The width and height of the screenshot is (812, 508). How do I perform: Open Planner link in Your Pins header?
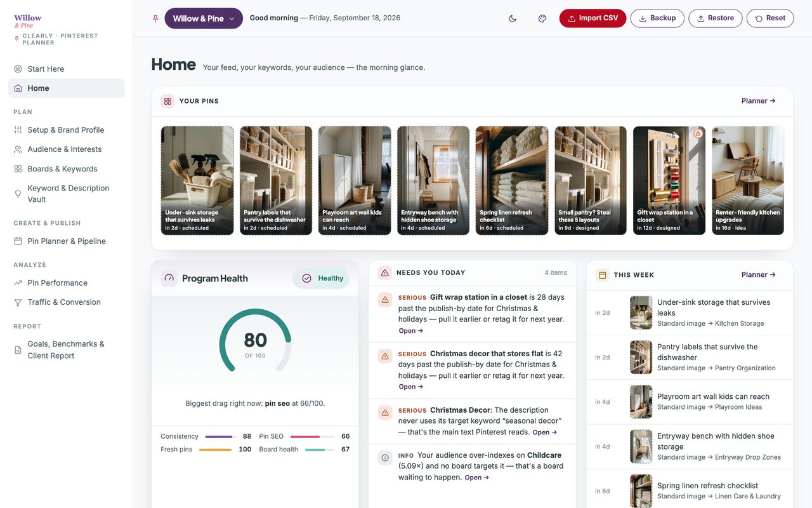[758, 101]
